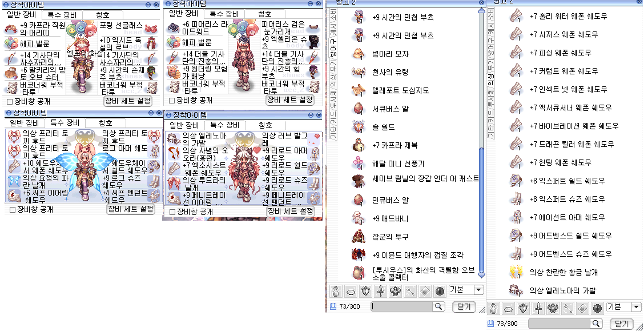Click the +7 에이션트 아머 쉐도우 icon
This screenshot has height=331, width=644.
tap(516, 217)
